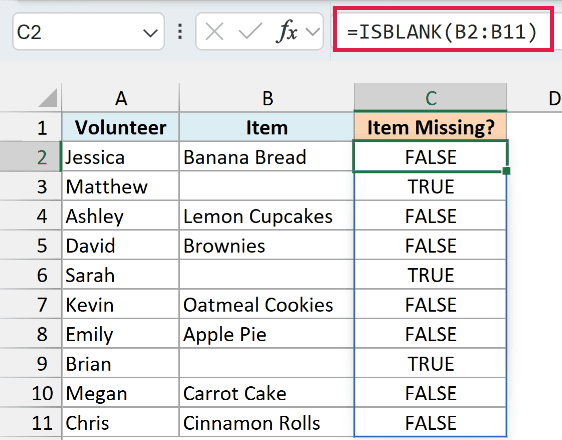Select the Emily cell
The image size is (562, 440).
point(120,334)
